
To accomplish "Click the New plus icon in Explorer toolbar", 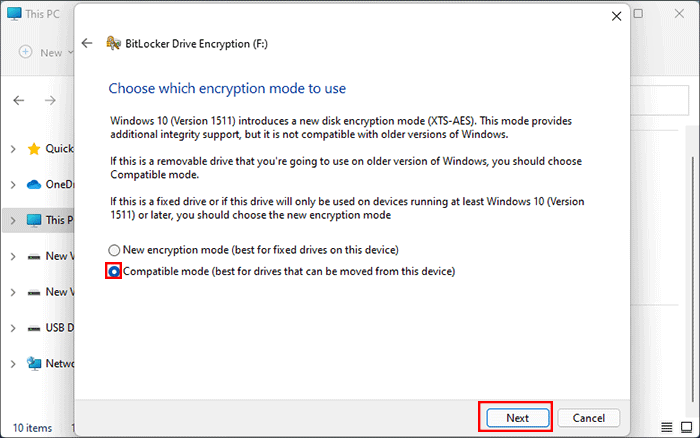I will [x=24, y=52].
